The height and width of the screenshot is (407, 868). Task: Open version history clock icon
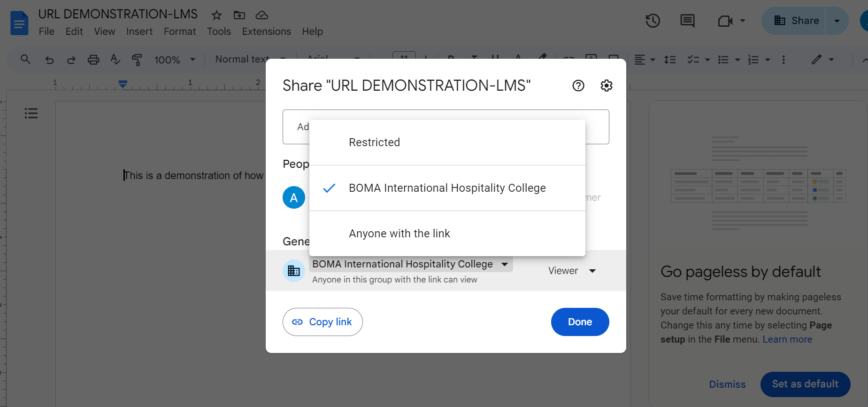(653, 21)
